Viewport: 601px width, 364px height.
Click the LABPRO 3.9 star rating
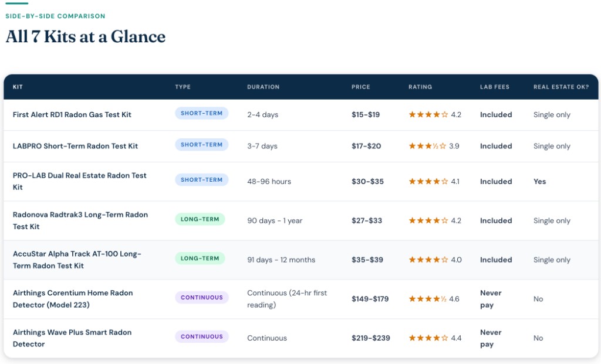tap(434, 146)
